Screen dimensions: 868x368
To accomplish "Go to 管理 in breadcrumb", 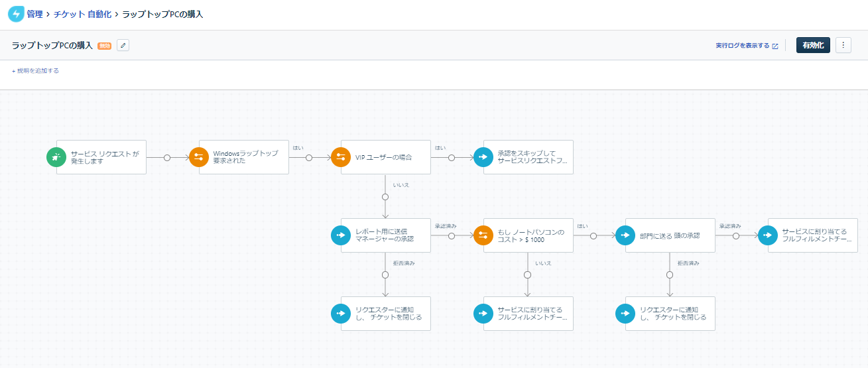I will [34, 14].
